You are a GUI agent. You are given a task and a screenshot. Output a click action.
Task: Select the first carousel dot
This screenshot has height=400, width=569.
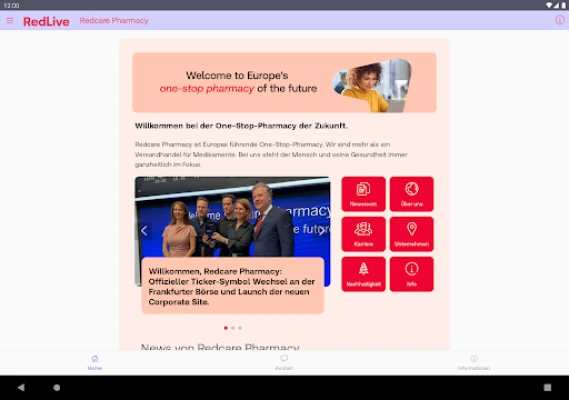[x=226, y=328]
